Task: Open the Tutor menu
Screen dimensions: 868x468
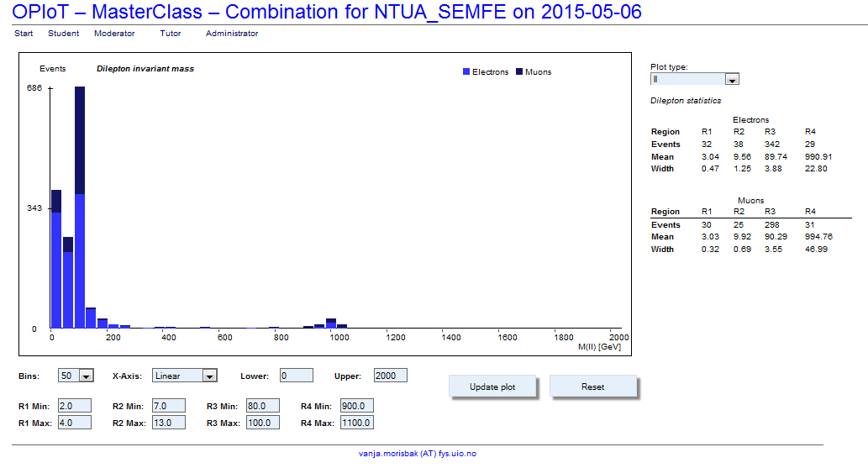Action: (171, 34)
